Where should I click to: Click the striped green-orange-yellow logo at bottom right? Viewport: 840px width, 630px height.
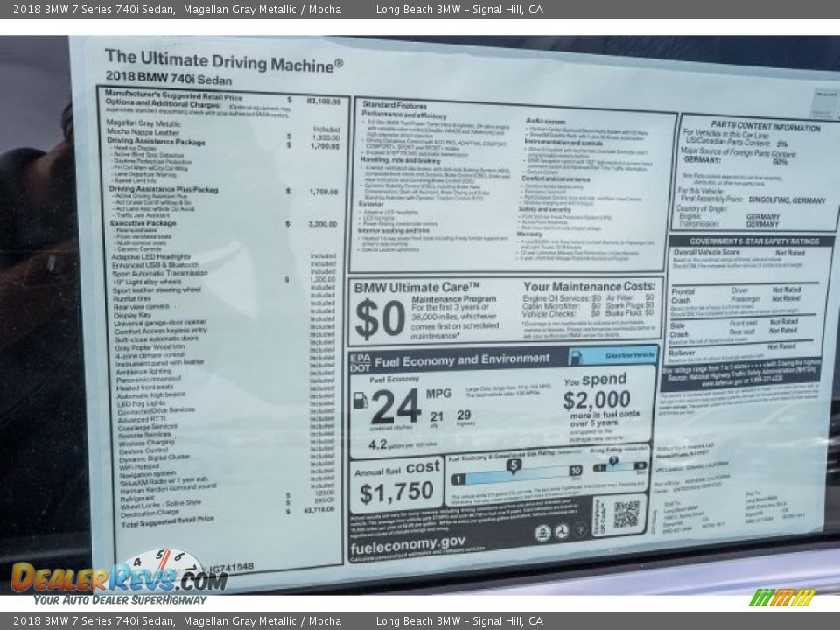click(x=782, y=598)
